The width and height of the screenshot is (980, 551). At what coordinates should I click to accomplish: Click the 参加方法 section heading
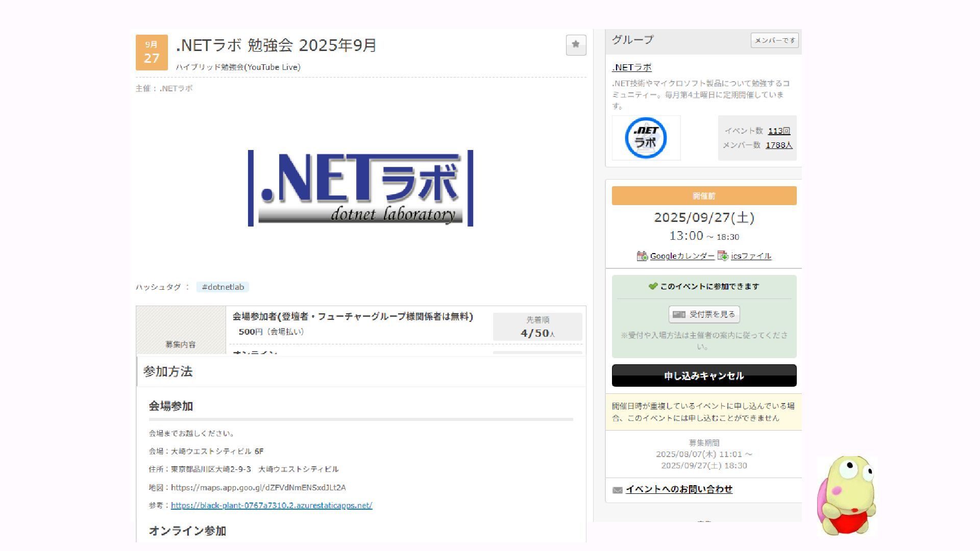[x=168, y=371]
